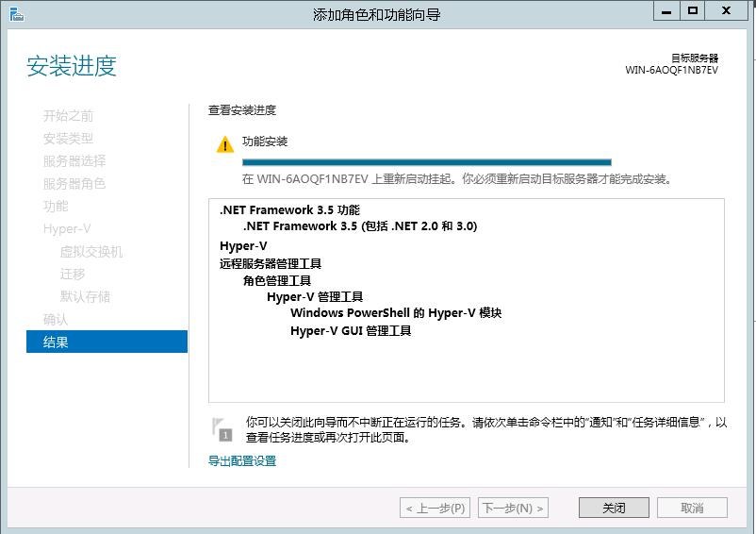Screen dimensions: 756x534
Task: Select the 结果 step in sidebar
Action: pos(107,342)
